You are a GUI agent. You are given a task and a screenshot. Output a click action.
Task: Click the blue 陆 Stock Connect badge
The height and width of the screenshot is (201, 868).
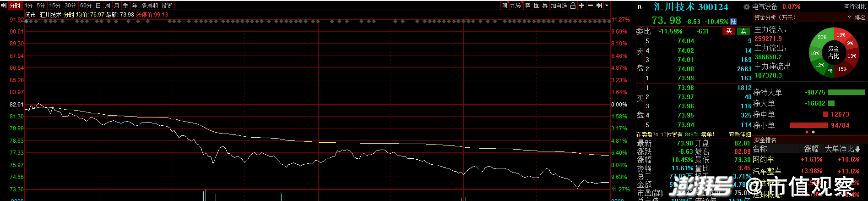[x=733, y=22]
